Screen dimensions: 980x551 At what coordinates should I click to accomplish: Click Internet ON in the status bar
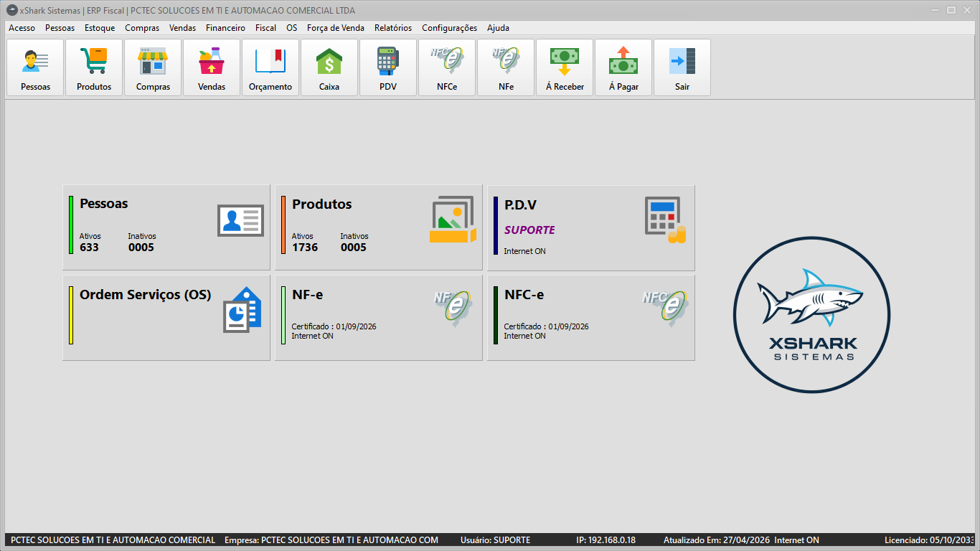tap(797, 540)
